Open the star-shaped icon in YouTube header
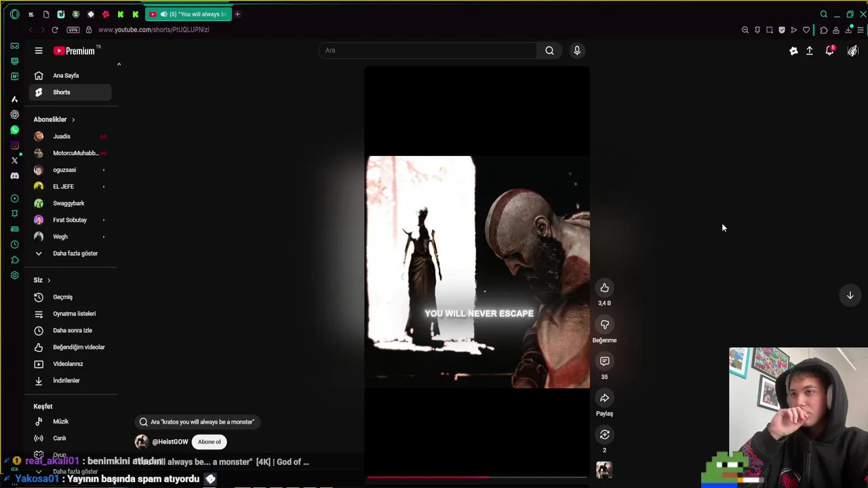 click(x=793, y=51)
